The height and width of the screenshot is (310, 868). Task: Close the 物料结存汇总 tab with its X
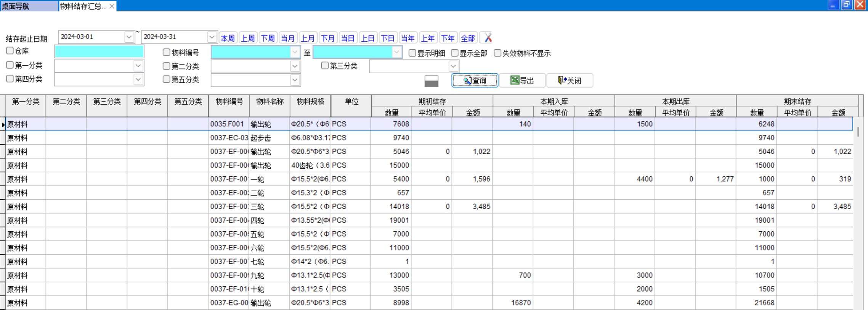coord(112,6)
